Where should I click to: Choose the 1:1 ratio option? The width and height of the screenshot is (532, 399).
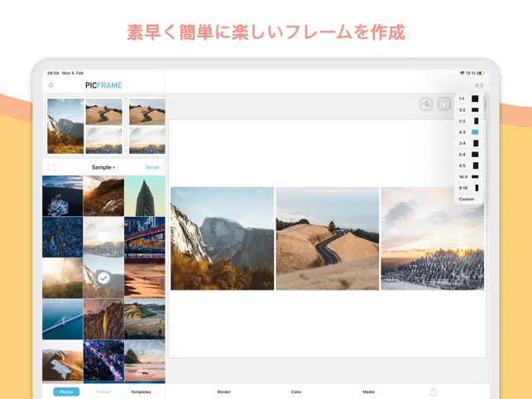pyautogui.click(x=468, y=99)
